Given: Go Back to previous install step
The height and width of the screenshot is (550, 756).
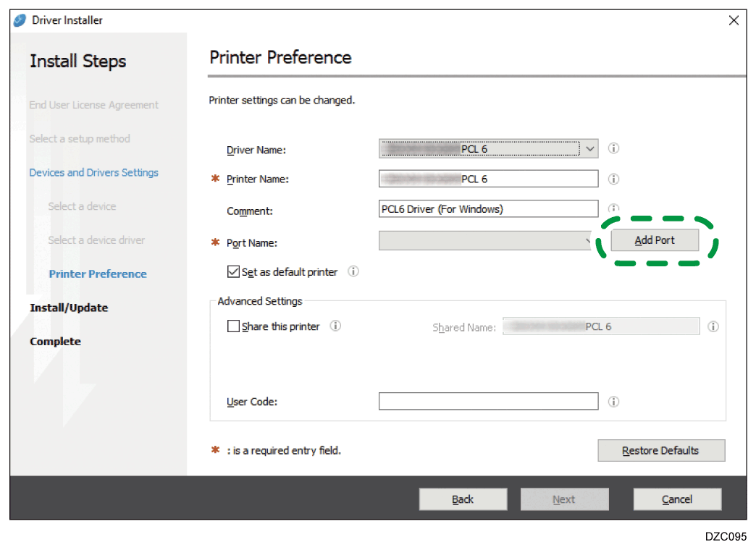Looking at the screenshot, I should click(463, 499).
